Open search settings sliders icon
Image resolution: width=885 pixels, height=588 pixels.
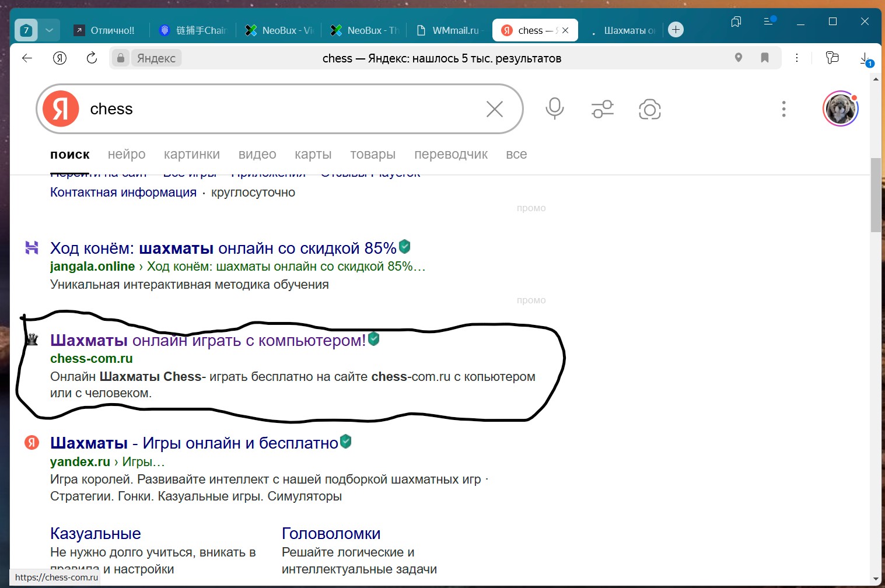(603, 109)
